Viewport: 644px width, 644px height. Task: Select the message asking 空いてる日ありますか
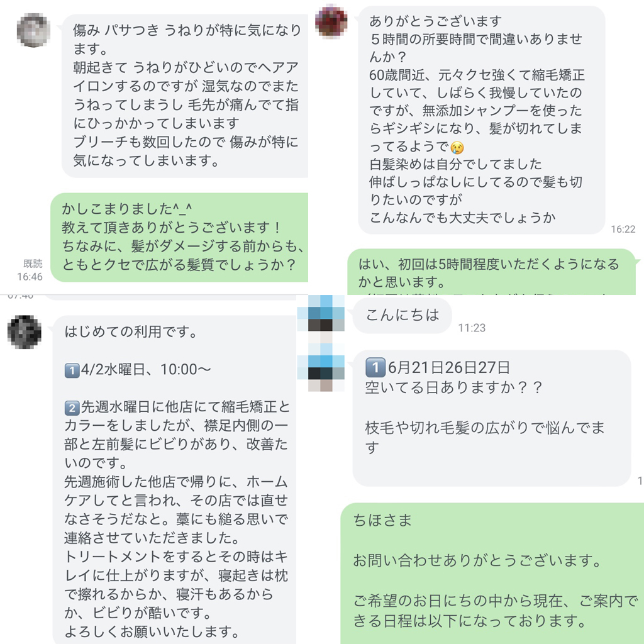tap(492, 418)
